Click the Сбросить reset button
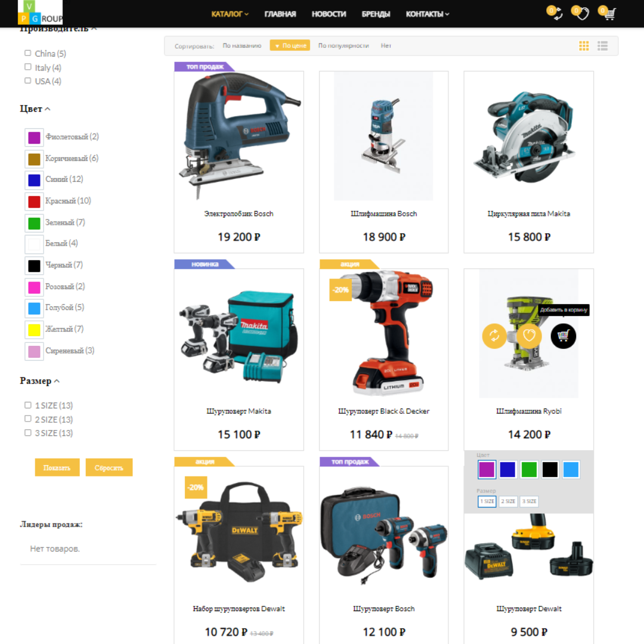 click(x=109, y=467)
